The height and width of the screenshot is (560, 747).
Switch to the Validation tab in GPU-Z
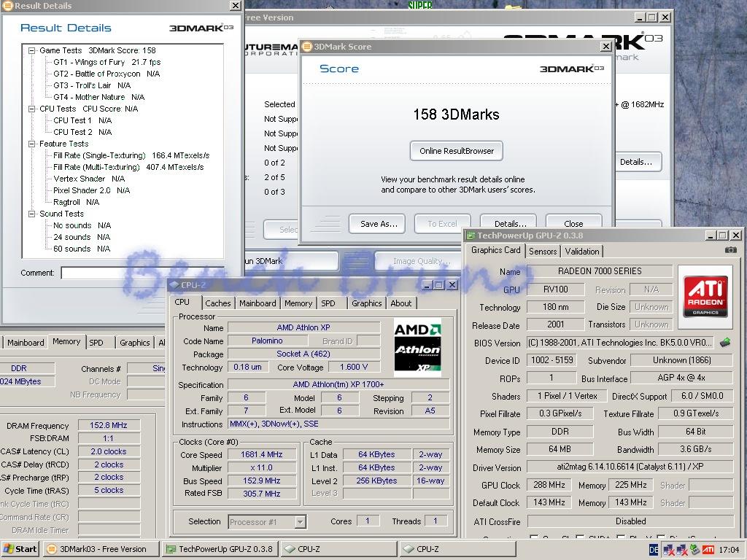(x=582, y=252)
